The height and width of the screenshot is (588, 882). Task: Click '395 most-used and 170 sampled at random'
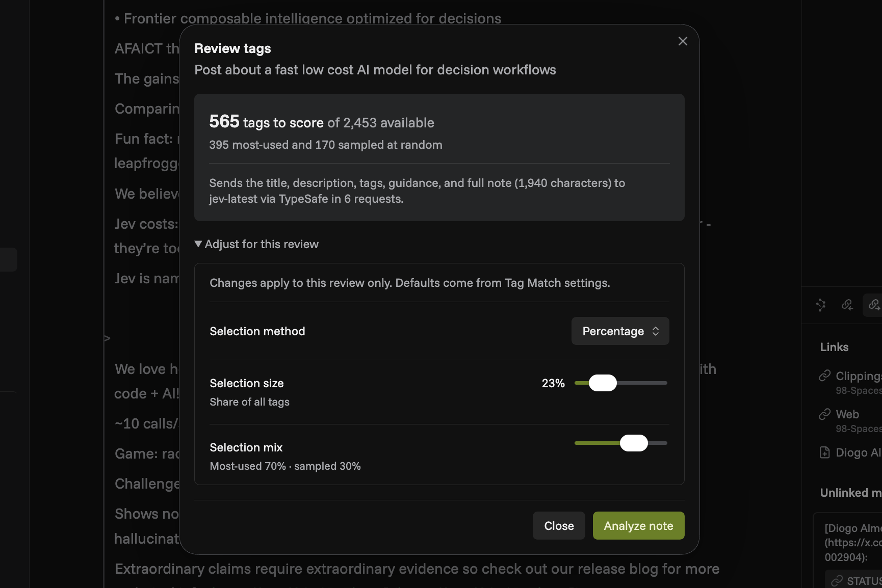click(326, 145)
